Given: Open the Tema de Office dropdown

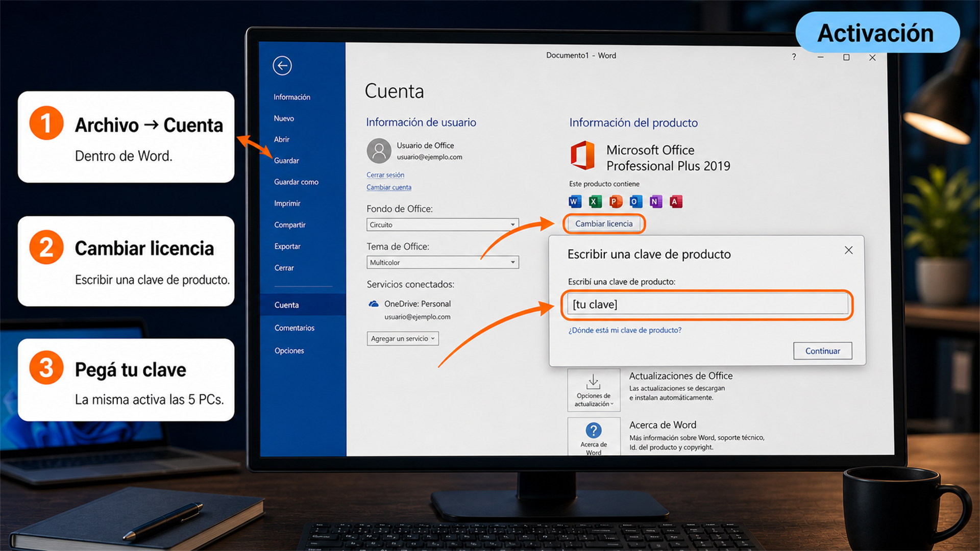Looking at the screenshot, I should point(443,262).
